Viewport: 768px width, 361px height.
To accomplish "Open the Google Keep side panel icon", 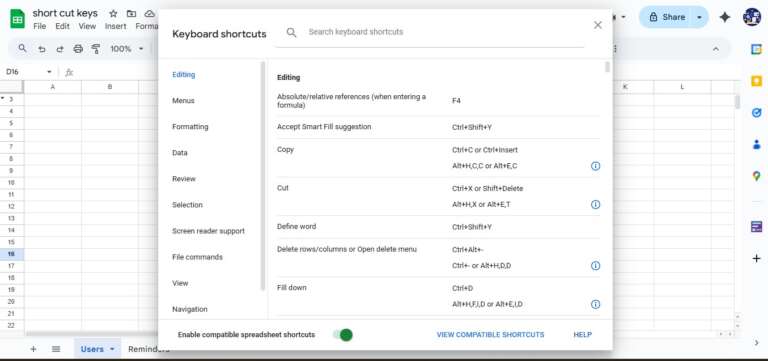I will (x=756, y=81).
